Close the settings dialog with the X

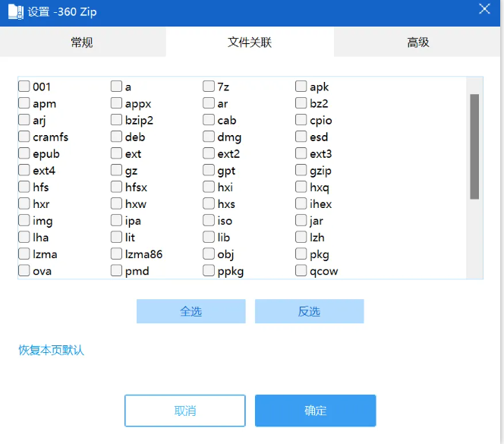[484, 8]
